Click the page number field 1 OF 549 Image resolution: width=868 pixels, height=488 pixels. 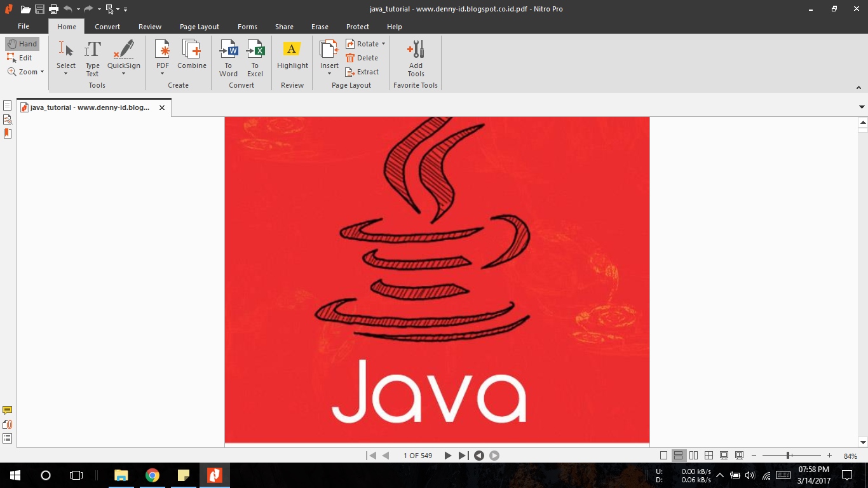coord(417,456)
